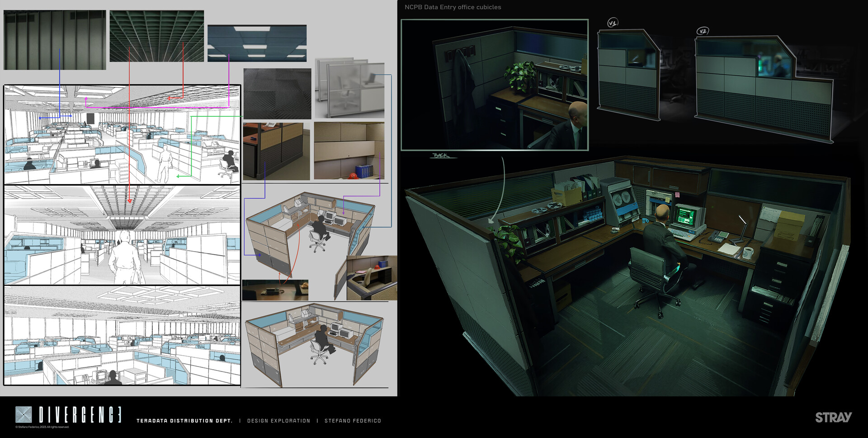868x438 pixels.
Task: Open the NCPB Data Entry office cubicles title
Action: click(453, 7)
